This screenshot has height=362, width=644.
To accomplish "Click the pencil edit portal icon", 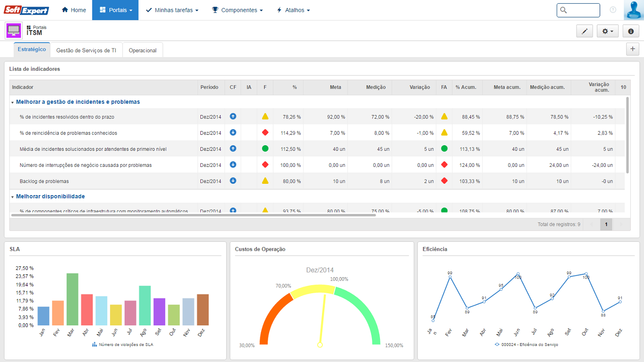I will pyautogui.click(x=585, y=31).
